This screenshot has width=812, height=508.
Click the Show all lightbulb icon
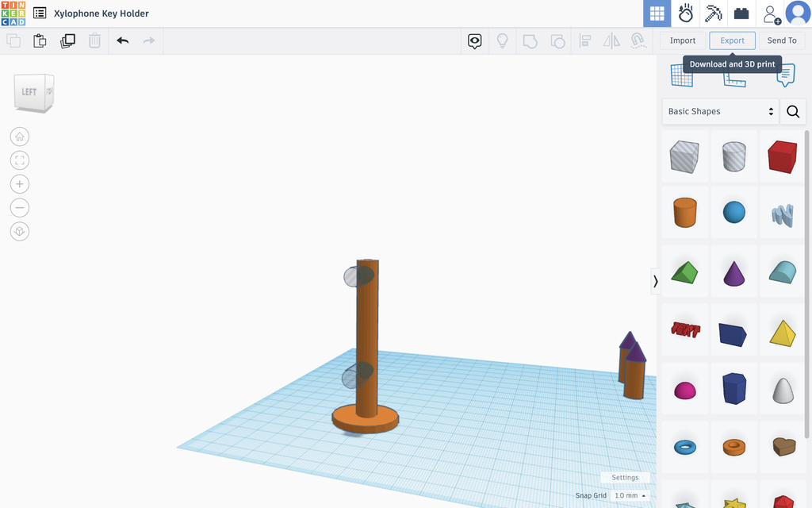pos(502,40)
